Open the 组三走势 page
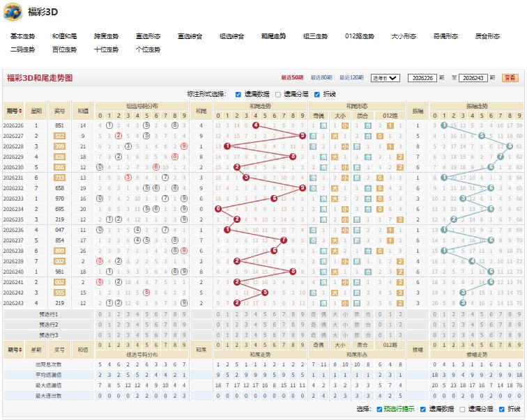 (315, 36)
